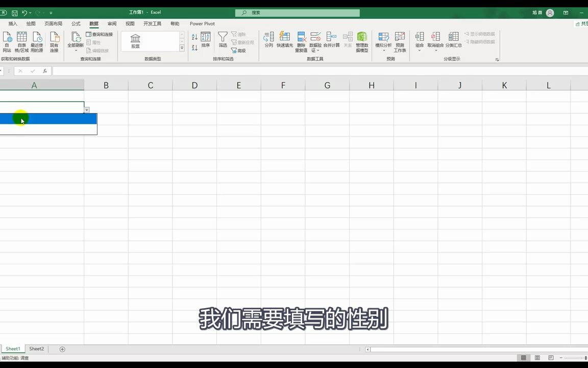Open Queries & Connections (查询和连接)
Screen dimensions: 588x368
point(101,34)
